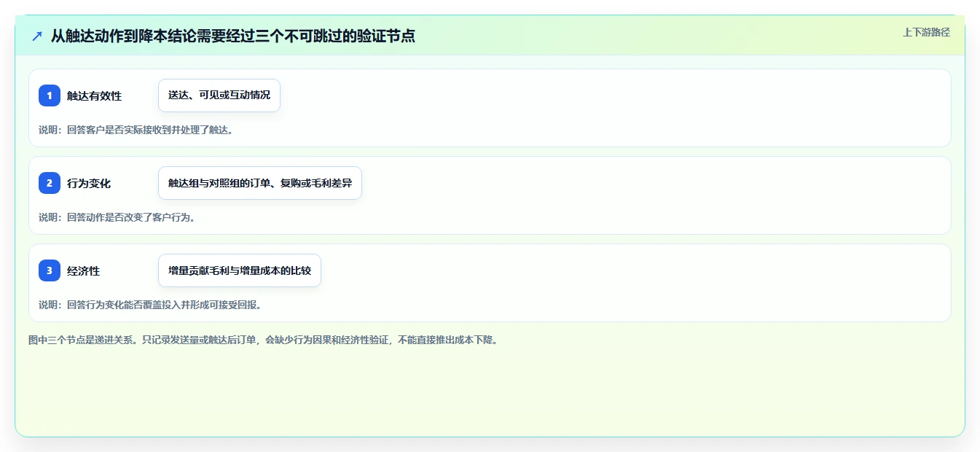The image size is (980, 452).
Task: Click the note 回答动作是否改变了客户行为
Action: [117, 217]
